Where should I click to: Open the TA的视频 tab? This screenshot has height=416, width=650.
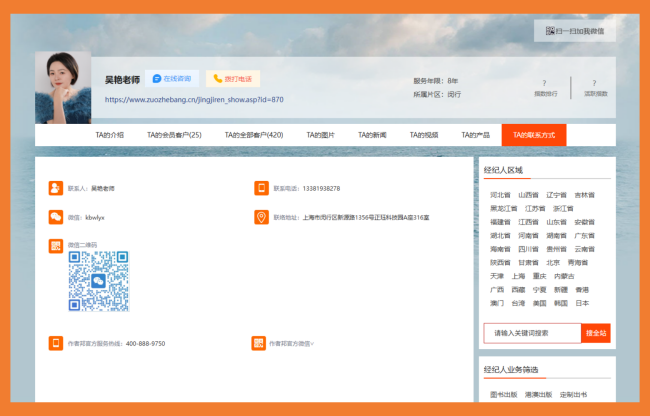(424, 135)
